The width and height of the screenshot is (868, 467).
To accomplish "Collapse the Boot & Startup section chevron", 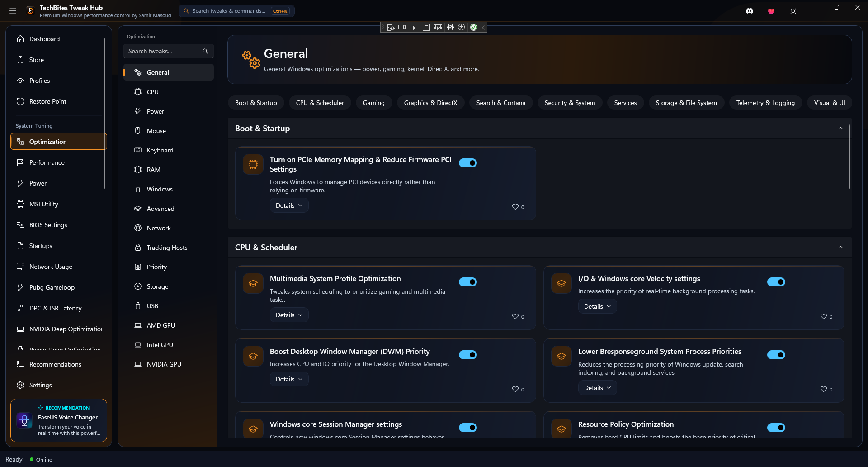I will (841, 129).
